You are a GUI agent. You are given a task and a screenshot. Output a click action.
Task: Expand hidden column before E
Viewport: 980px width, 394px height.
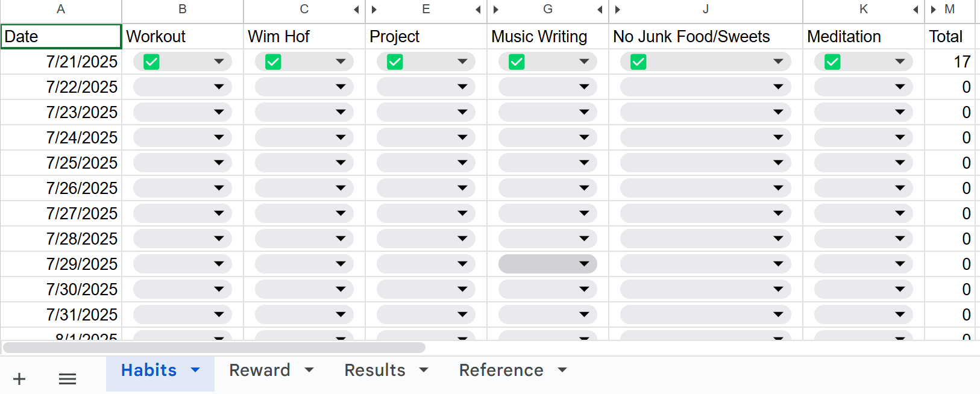374,10
